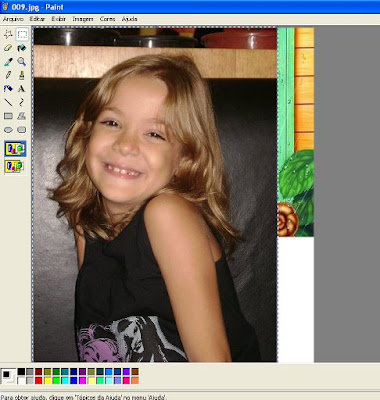Pick the orange color swatch

click(x=135, y=380)
